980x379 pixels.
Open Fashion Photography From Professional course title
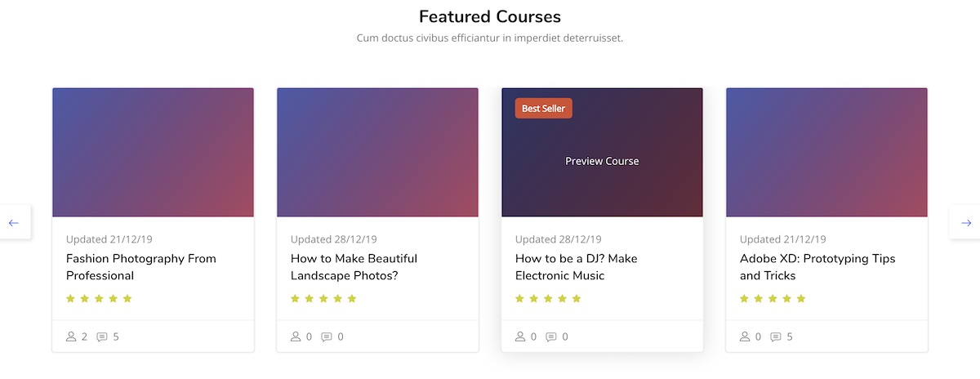(x=140, y=267)
